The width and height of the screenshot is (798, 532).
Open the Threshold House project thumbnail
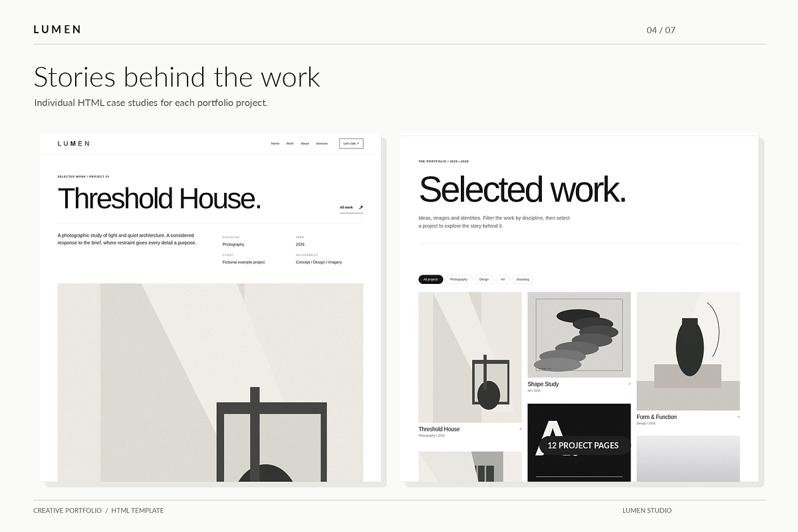pyautogui.click(x=470, y=357)
